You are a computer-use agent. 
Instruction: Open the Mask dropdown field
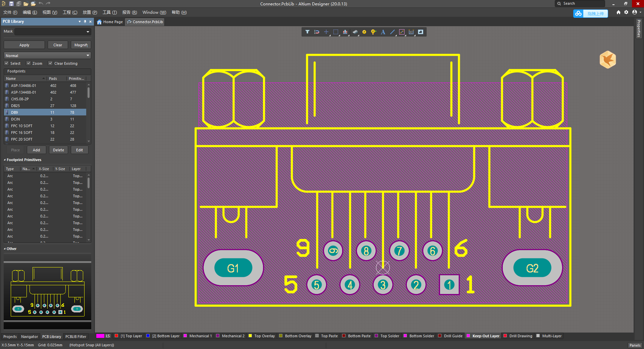pos(52,32)
